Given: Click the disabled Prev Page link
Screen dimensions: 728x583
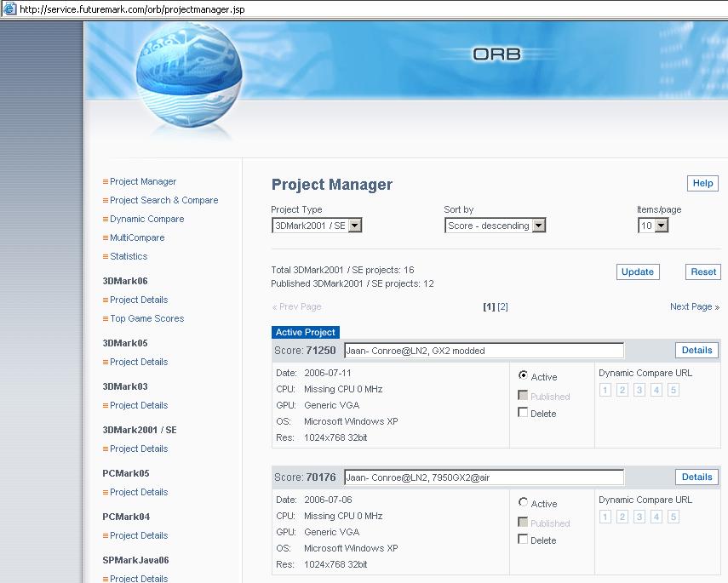Looking at the screenshot, I should point(296,306).
